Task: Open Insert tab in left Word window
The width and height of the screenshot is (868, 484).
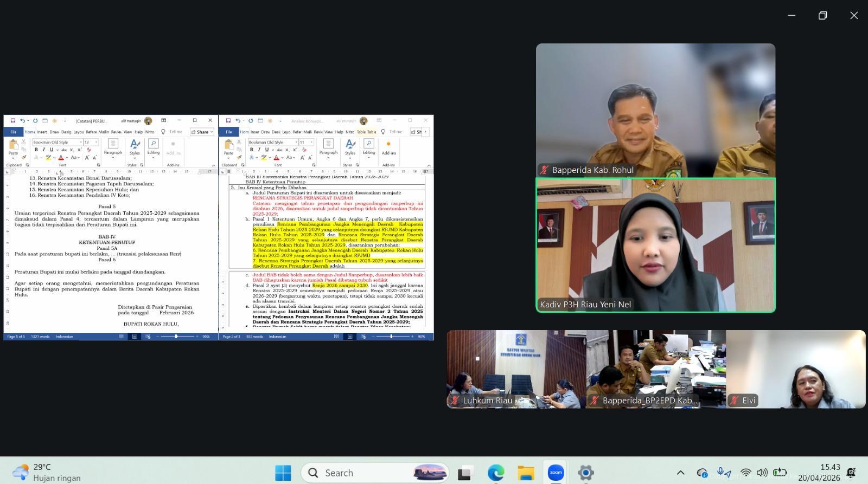Action: pos(42,132)
